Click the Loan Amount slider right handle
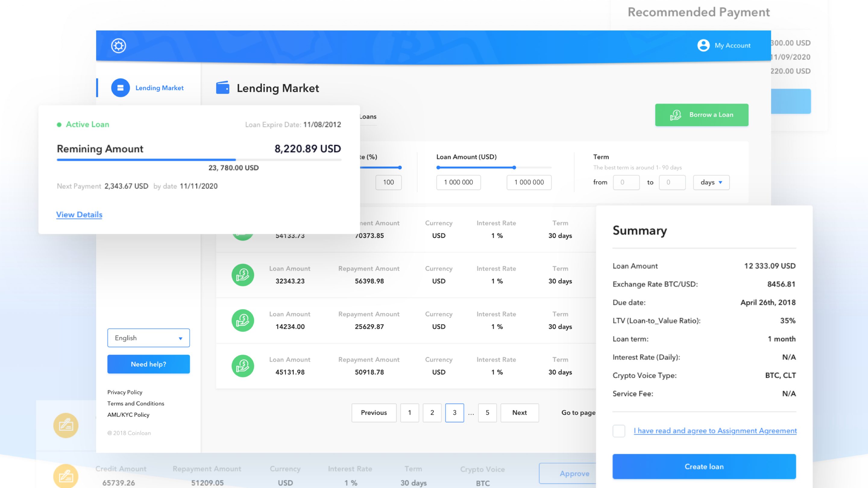 [x=514, y=168]
